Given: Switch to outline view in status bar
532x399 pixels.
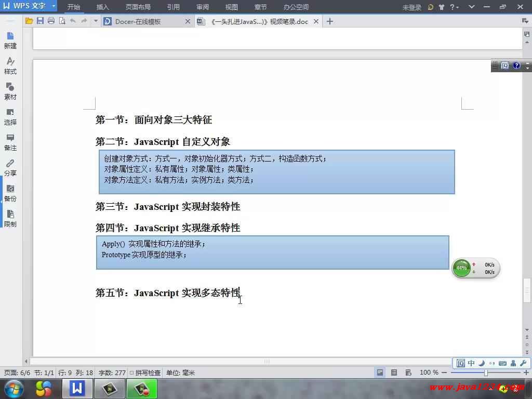Looking at the screenshot, I should tap(394, 373).
